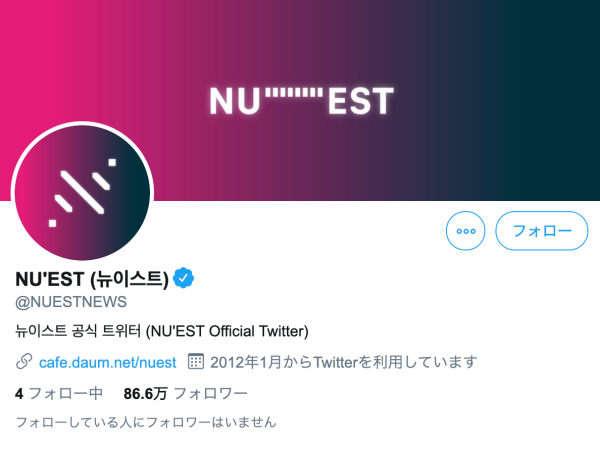Click the display name NU'EST (뉴이스트)
600x450 pixels.
click(92, 279)
